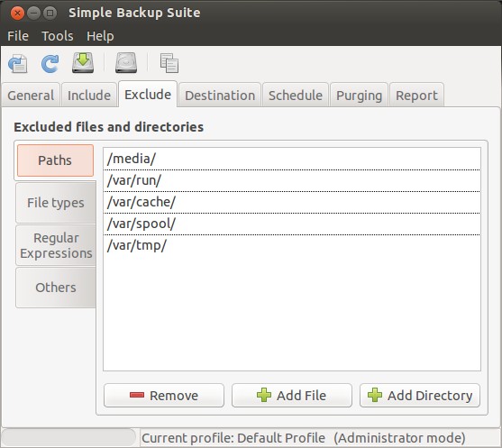
Task: Open the Tools menu
Action: pos(58,36)
